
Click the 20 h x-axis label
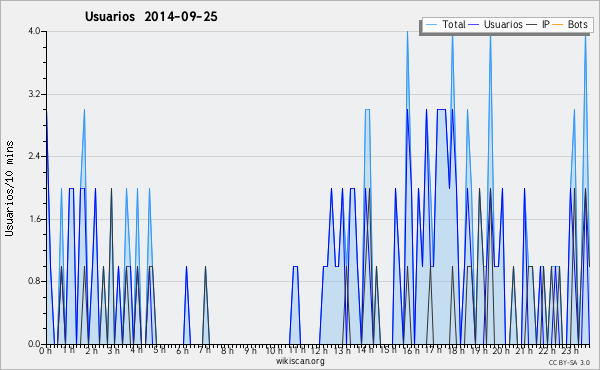tap(501, 351)
